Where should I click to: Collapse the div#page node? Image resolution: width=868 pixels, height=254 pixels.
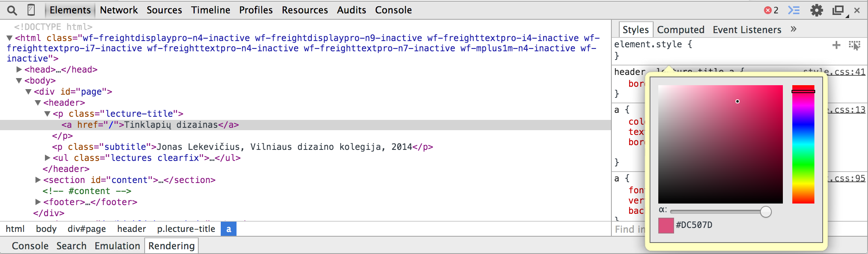click(x=28, y=92)
